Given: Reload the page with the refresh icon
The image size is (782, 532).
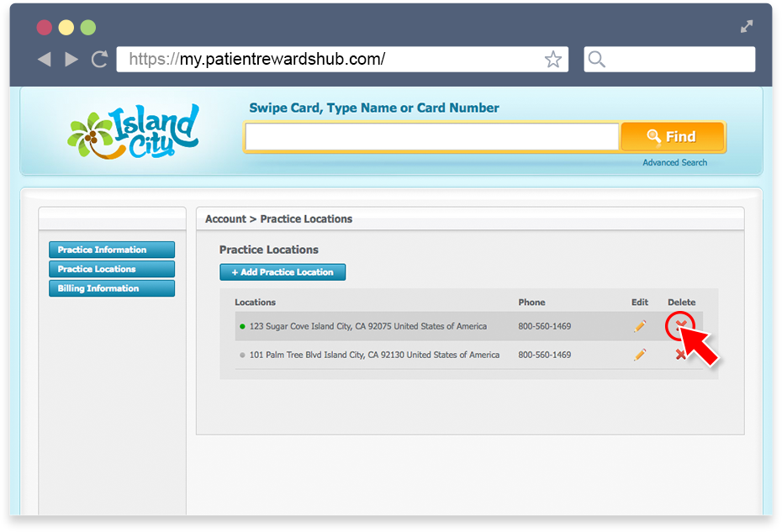Looking at the screenshot, I should click(x=100, y=59).
